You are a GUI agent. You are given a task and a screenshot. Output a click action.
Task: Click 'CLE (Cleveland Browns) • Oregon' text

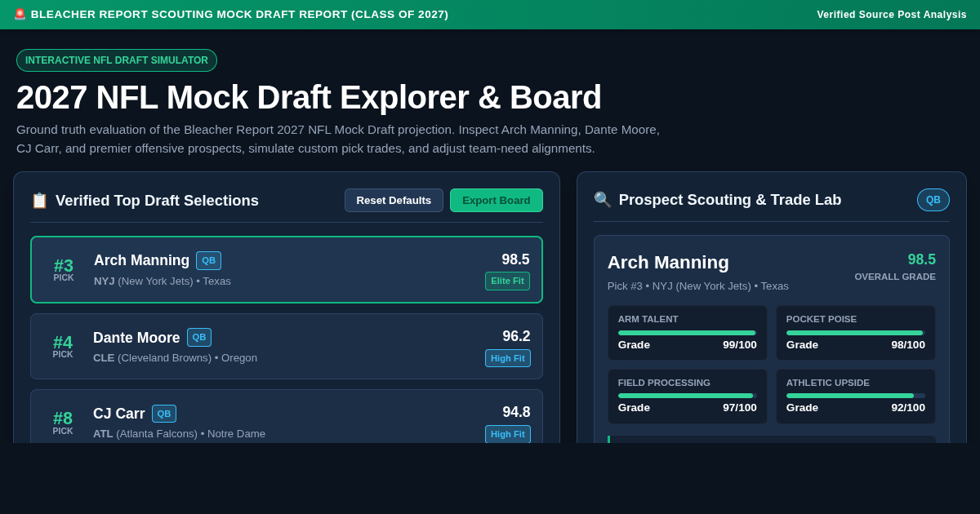point(175,357)
